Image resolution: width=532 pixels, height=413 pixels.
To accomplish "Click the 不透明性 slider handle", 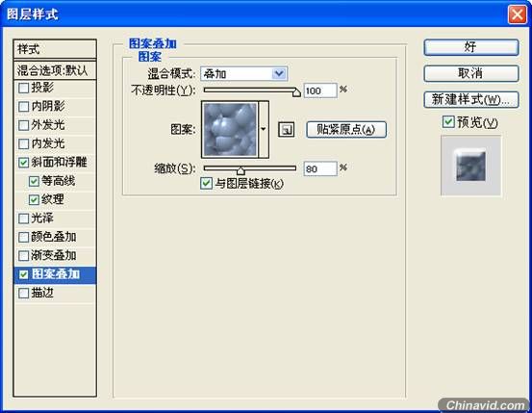I will 296,92.
